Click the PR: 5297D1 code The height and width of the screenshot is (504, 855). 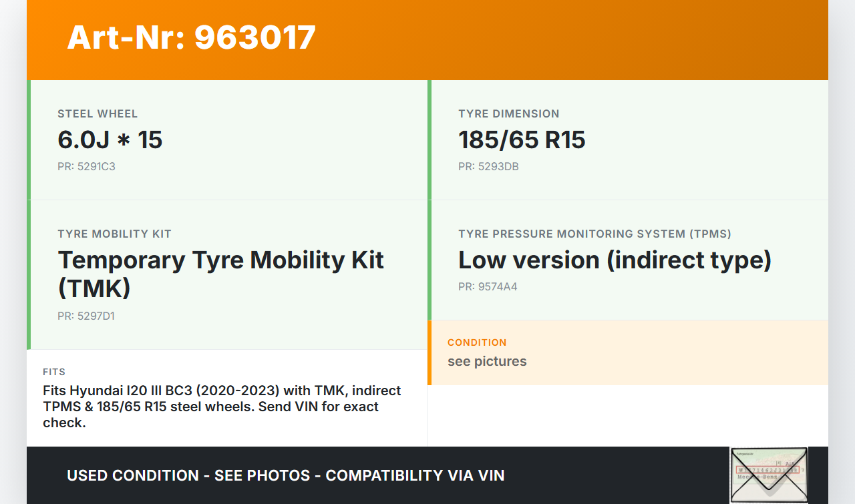86,316
